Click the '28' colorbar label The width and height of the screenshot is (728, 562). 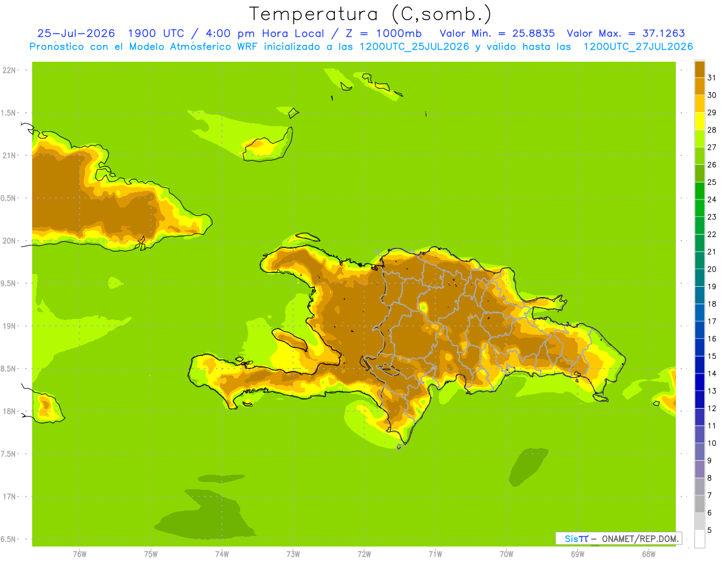(x=712, y=130)
